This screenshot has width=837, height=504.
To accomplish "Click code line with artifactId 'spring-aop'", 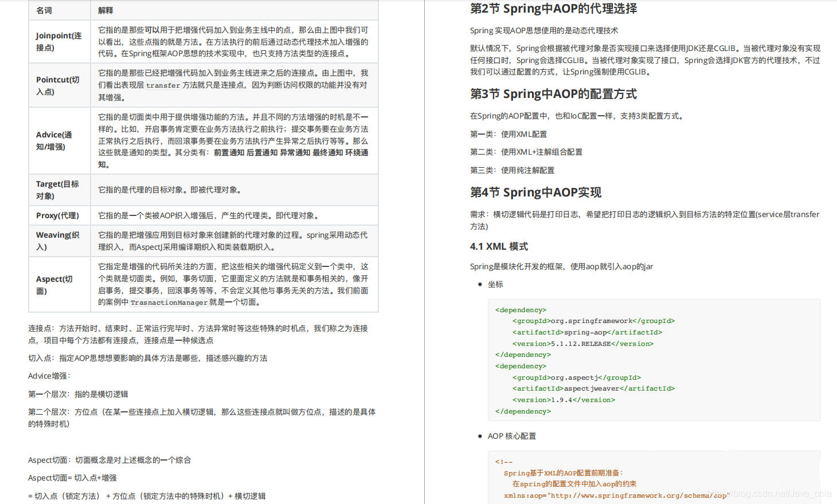I will click(587, 332).
